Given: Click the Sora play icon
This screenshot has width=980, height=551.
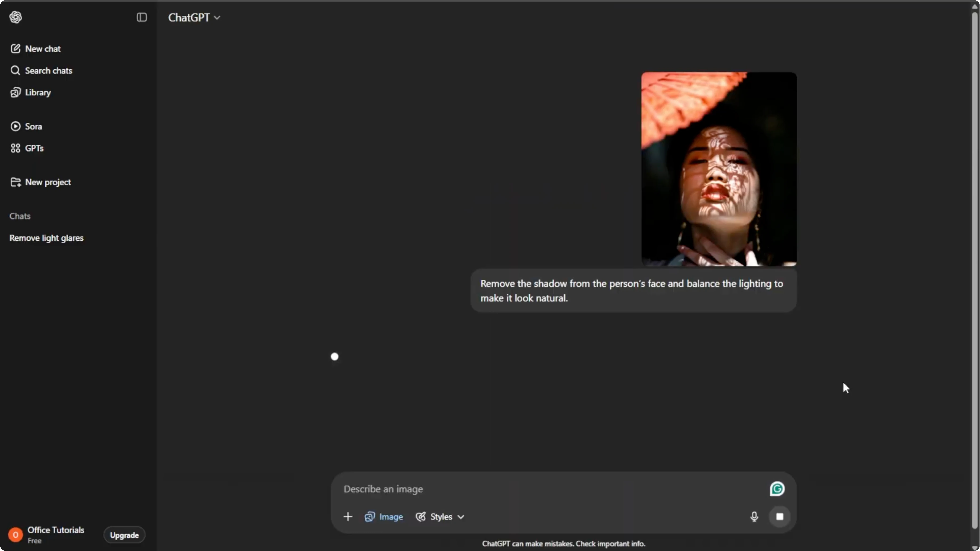Looking at the screenshot, I should click(x=15, y=126).
